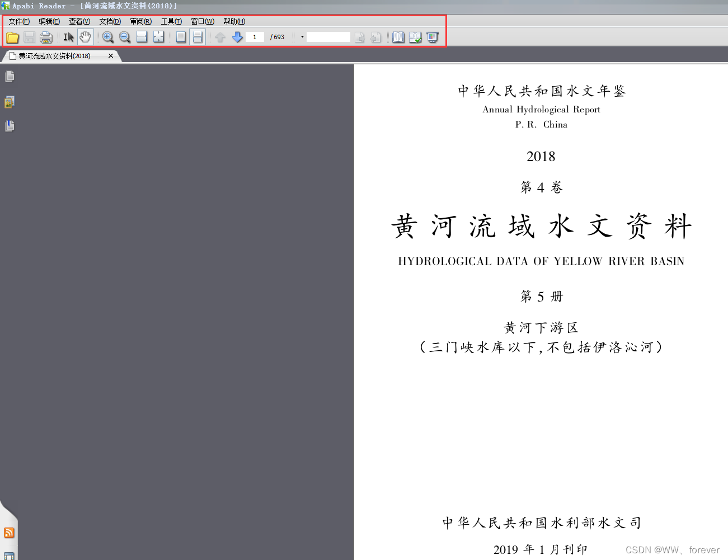This screenshot has height=560, width=728.
Task: Activate the hand pan tool
Action: tap(85, 37)
